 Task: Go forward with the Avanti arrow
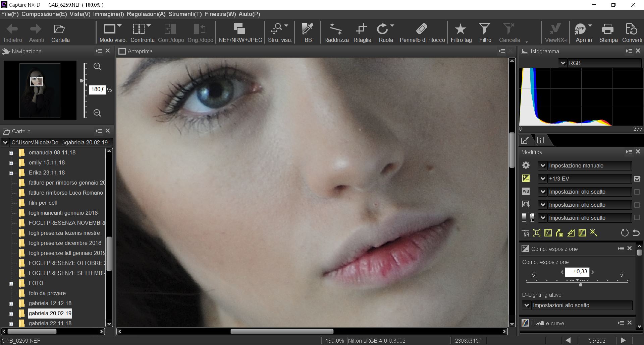coord(36,33)
